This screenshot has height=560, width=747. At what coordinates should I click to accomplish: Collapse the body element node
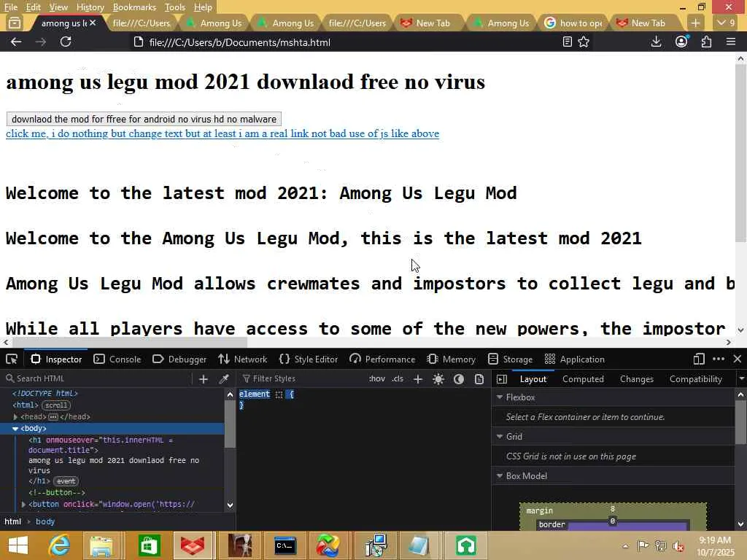pos(15,429)
